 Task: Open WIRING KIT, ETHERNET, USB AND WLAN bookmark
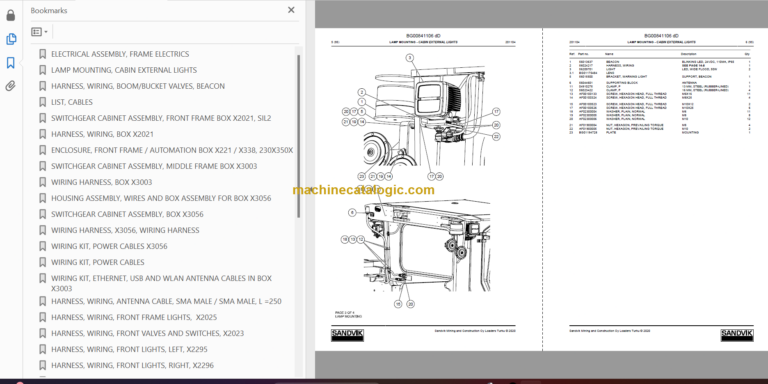(161, 283)
